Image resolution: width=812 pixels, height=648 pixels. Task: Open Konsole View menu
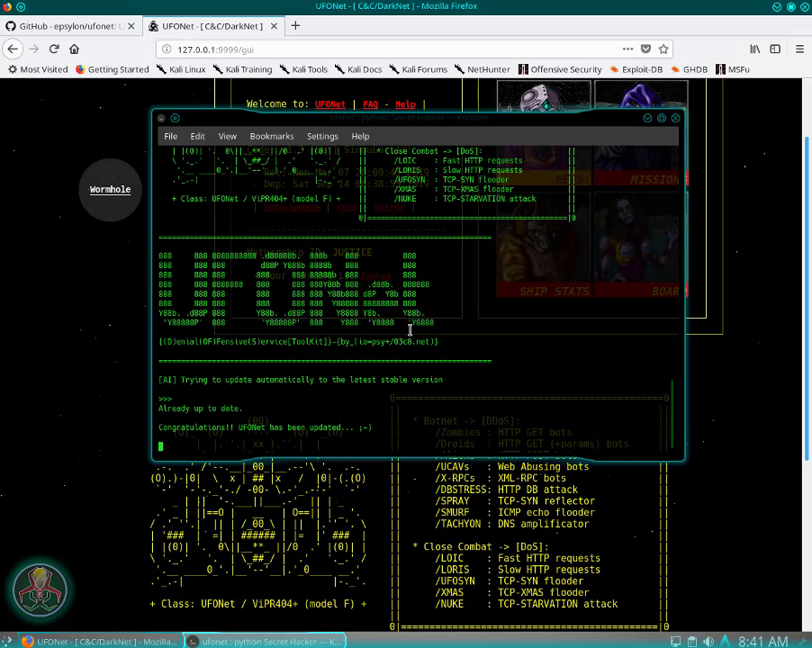click(x=228, y=136)
